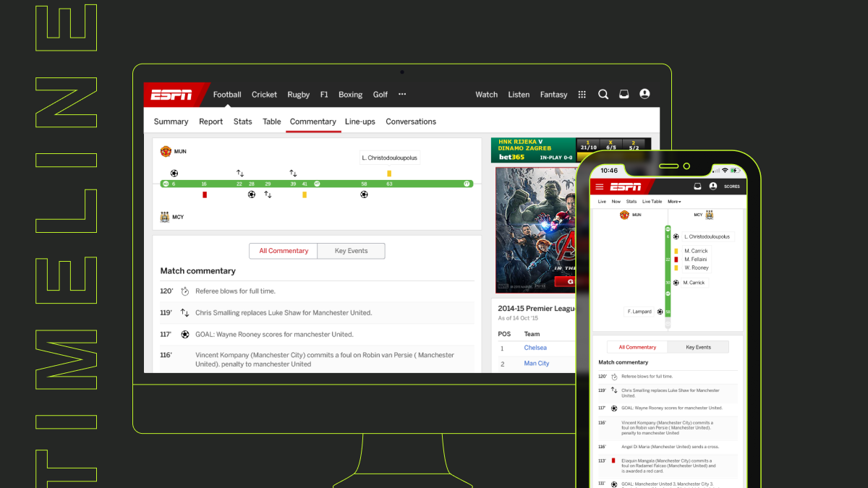Open the Boxing menu in desktop header
Image resolution: width=868 pixels, height=488 pixels.
coord(351,95)
